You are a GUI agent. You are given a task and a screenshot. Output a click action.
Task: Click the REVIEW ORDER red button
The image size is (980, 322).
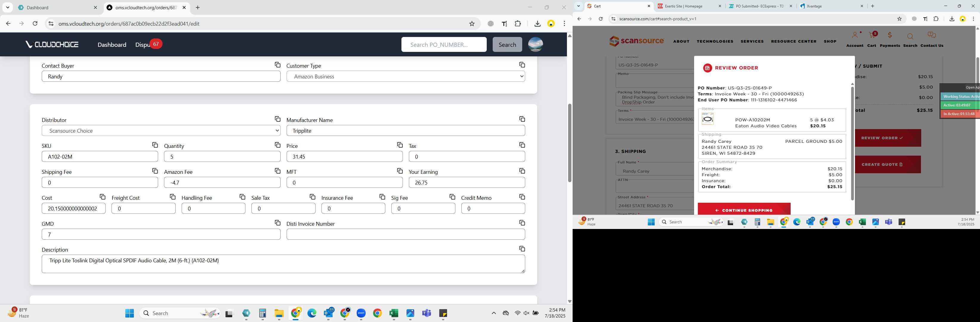tap(888, 138)
